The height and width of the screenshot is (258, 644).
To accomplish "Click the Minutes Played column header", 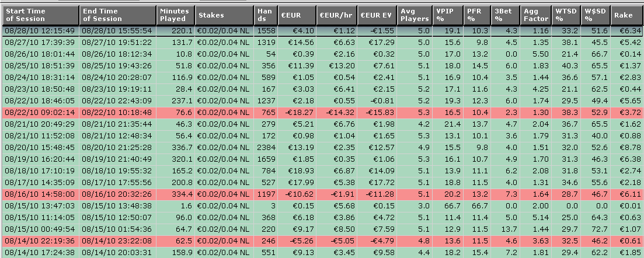I will click(x=175, y=15).
